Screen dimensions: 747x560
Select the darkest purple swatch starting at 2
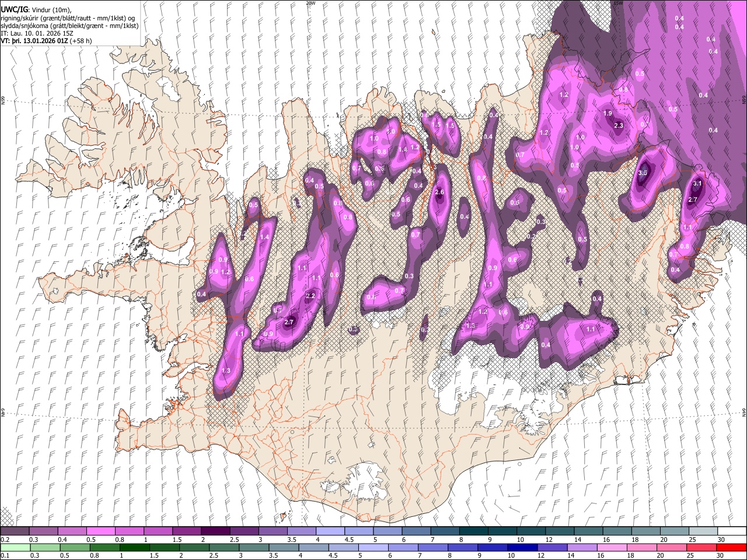(x=215, y=531)
